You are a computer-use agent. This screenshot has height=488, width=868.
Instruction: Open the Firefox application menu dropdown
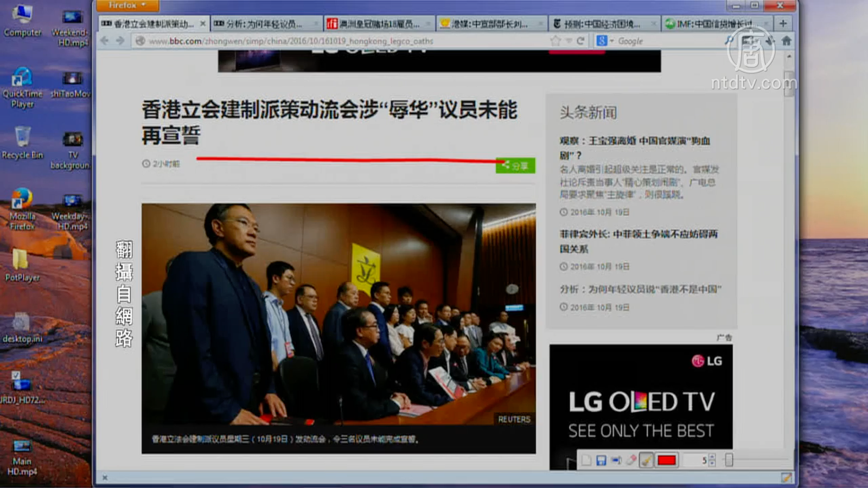pos(127,5)
